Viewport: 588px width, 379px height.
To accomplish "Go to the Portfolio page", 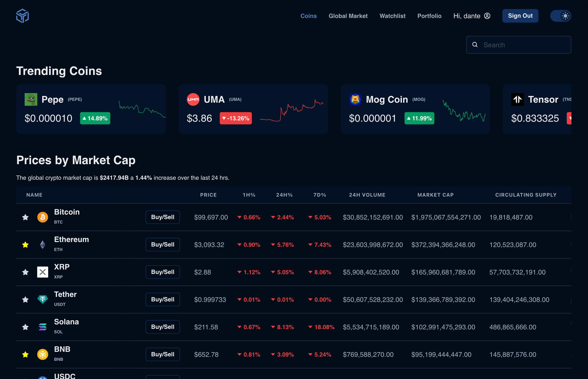I will 429,16.
